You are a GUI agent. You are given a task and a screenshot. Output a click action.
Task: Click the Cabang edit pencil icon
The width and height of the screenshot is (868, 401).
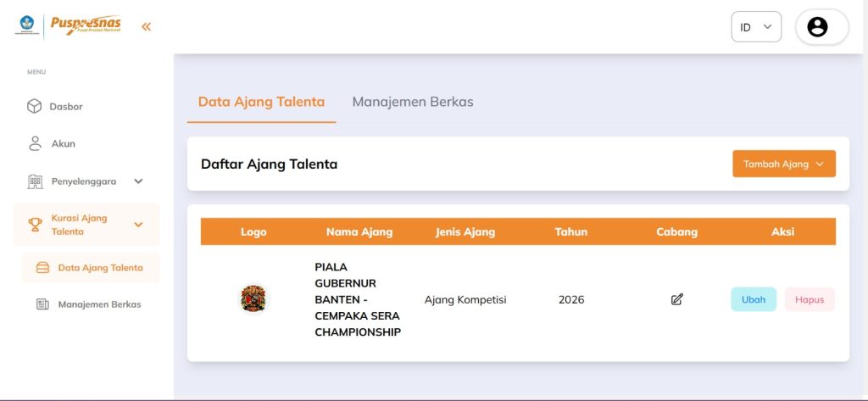coord(676,299)
